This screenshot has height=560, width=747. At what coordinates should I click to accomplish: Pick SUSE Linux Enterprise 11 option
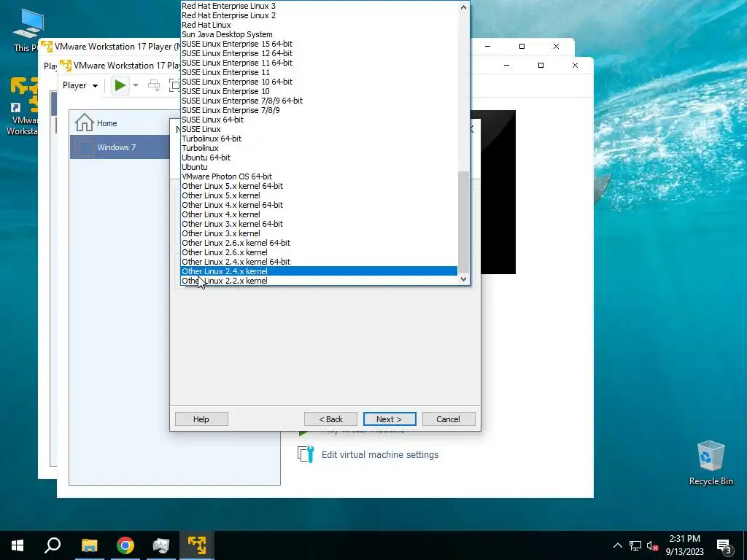click(x=320, y=72)
